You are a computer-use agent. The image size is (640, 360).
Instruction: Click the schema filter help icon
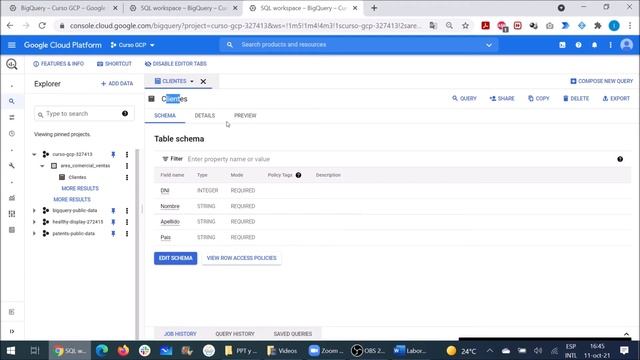coord(620,159)
